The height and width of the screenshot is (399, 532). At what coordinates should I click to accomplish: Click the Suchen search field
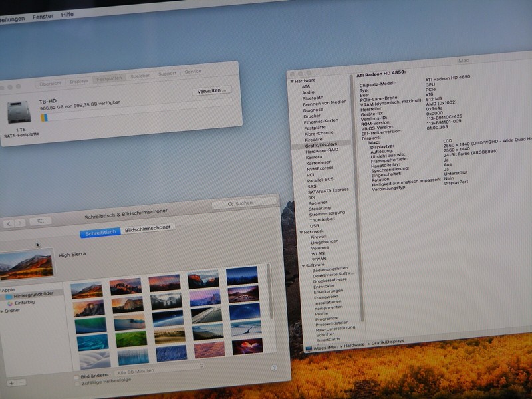click(244, 203)
